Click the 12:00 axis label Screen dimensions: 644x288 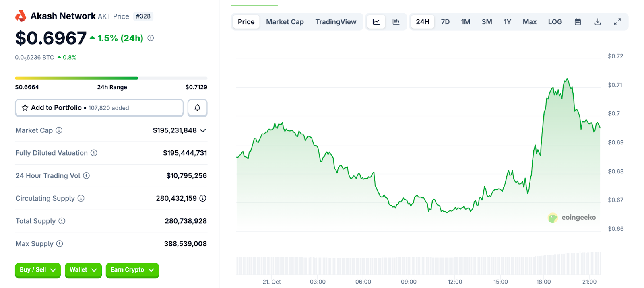[455, 282]
